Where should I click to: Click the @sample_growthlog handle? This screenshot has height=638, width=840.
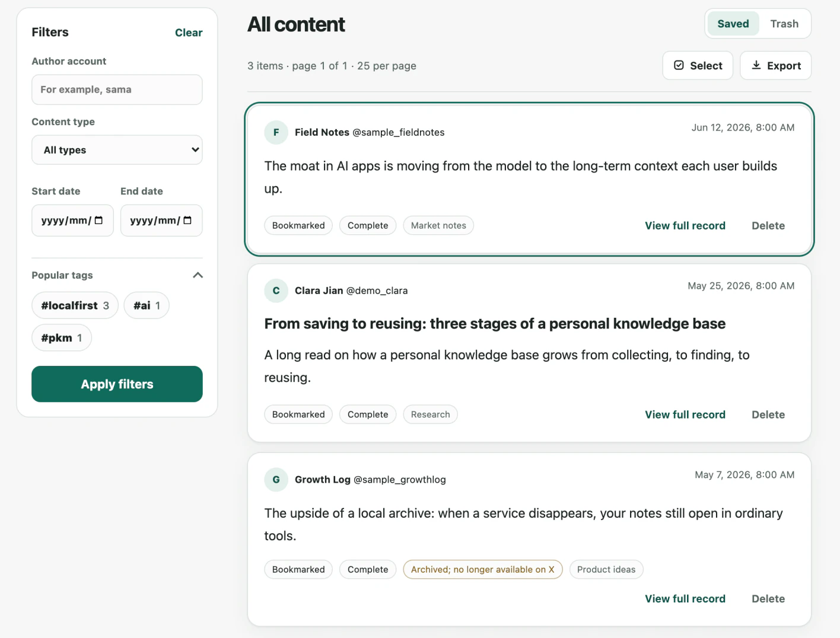click(x=400, y=480)
